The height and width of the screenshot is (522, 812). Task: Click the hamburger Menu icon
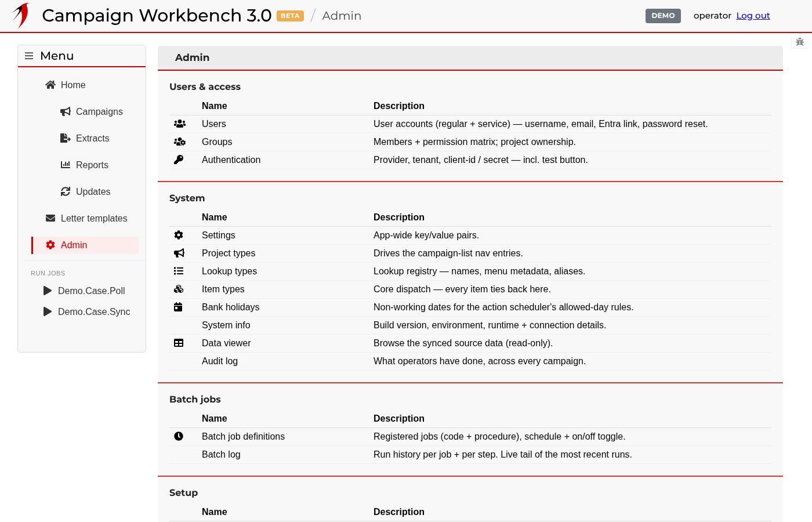point(29,56)
